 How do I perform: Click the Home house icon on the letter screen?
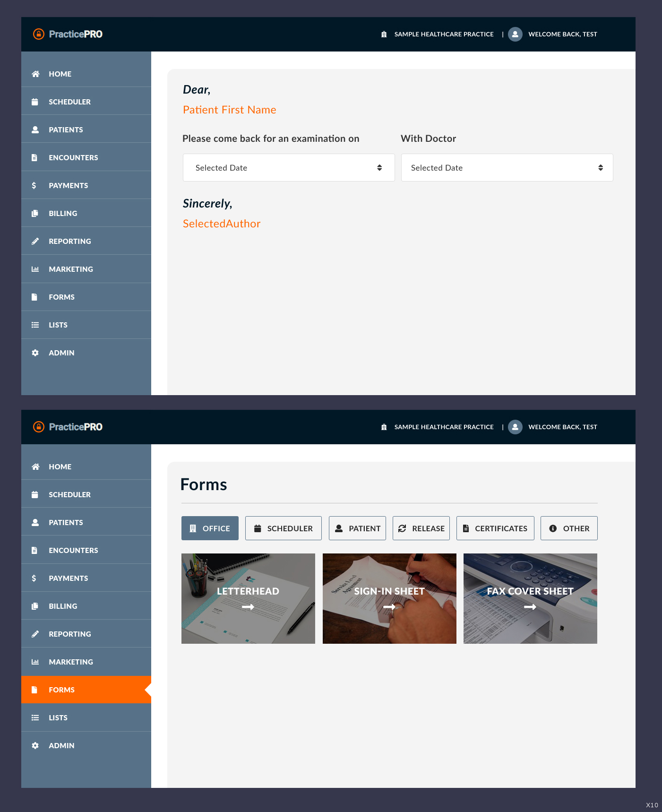pyautogui.click(x=35, y=74)
